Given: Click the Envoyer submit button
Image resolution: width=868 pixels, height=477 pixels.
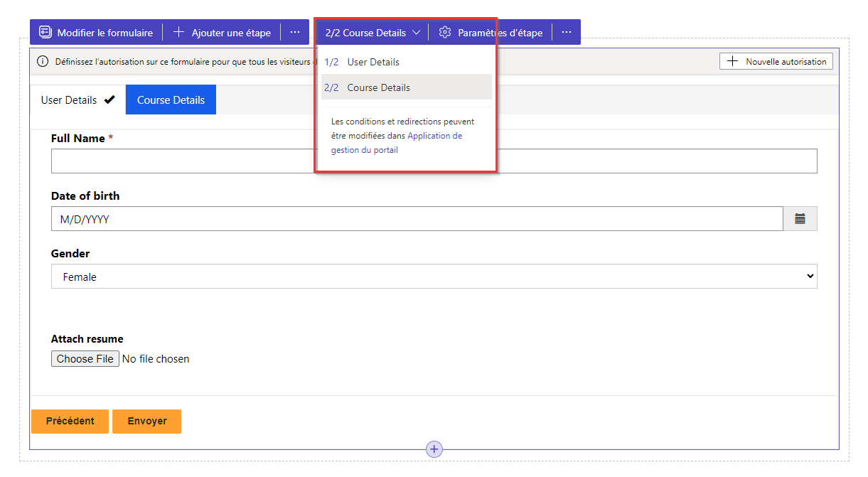Looking at the screenshot, I should tap(147, 421).
